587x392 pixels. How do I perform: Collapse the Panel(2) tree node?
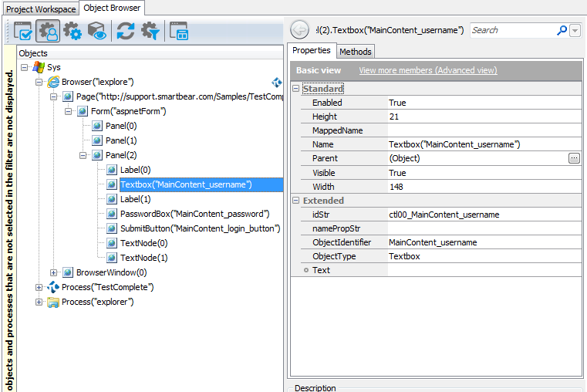(83, 155)
